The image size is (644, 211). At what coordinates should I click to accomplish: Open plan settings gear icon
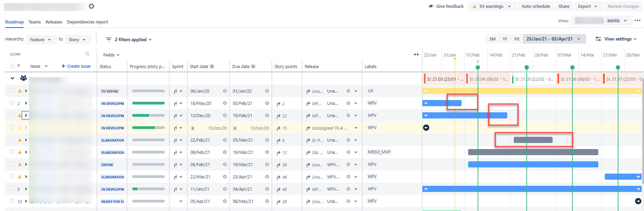pos(91,6)
